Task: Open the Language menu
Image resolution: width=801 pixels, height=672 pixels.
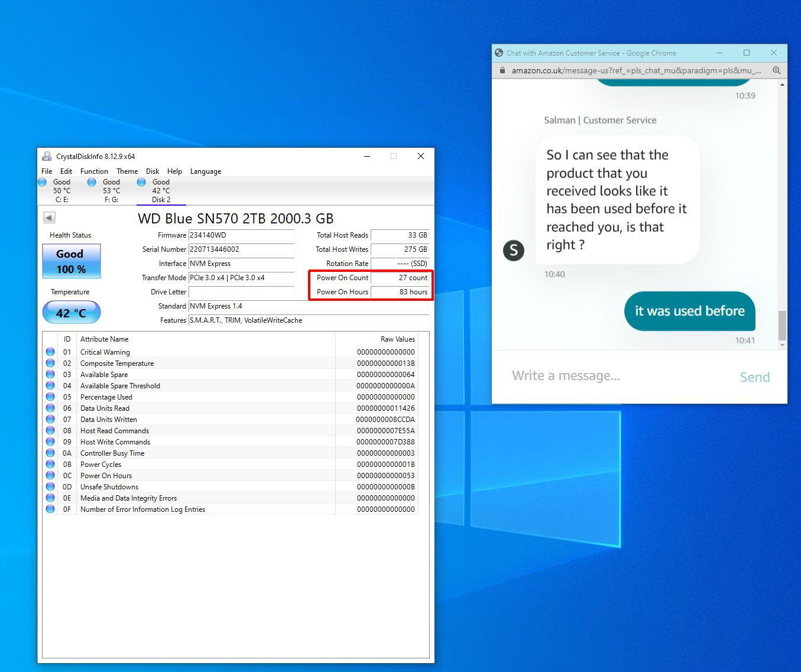Action: pos(206,171)
